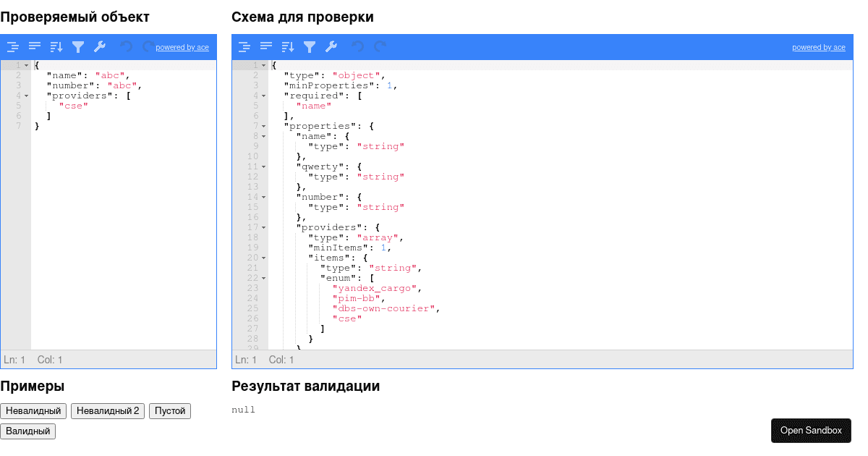This screenshot has width=868, height=456.
Task: Open 'powered by ace' link in object editor
Action: tap(182, 48)
